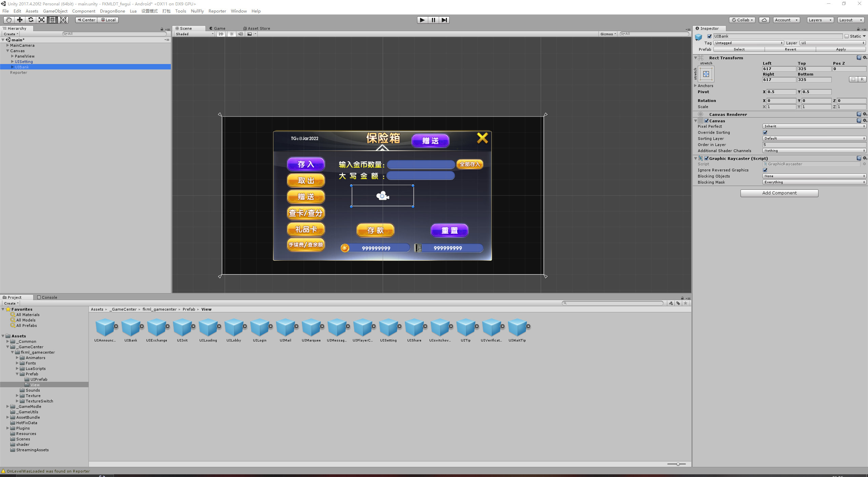Uncheck Ignore Reversed Graphics
Viewport: 868px width, 477px height.
pyautogui.click(x=765, y=170)
